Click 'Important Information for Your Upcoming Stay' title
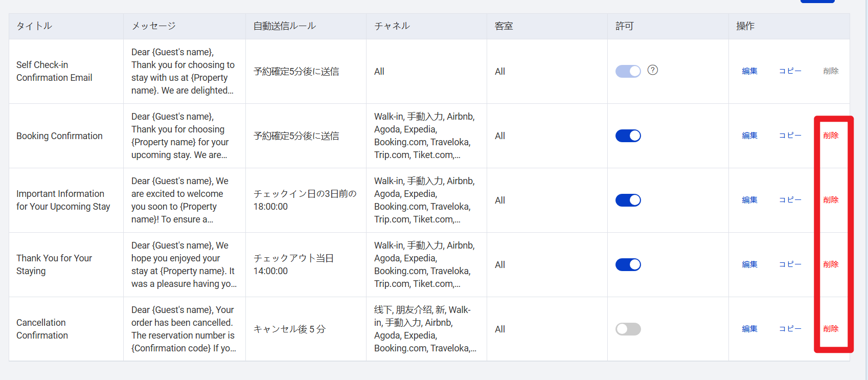This screenshot has width=868, height=380. point(63,200)
